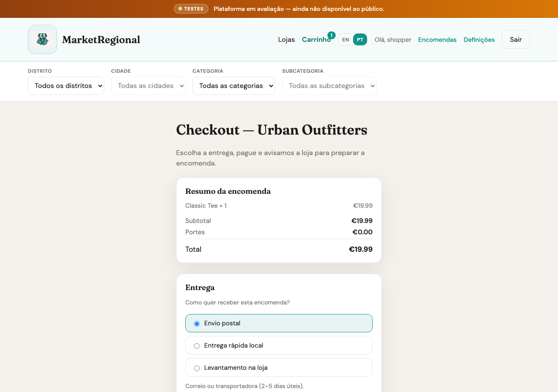Open Definições settings page
The image size is (558, 392).
coord(479,40)
